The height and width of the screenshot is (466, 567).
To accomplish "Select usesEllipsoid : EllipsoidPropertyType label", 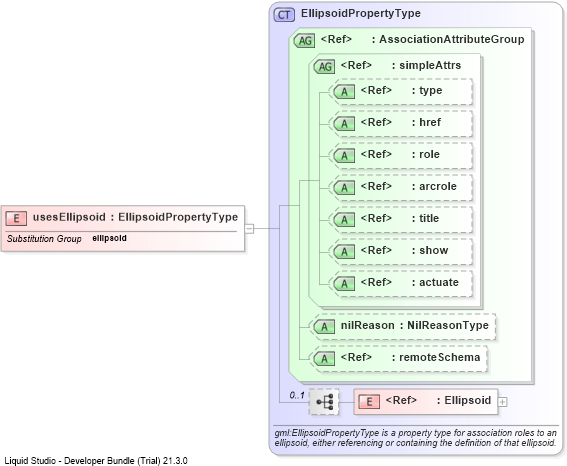I will (x=136, y=217).
